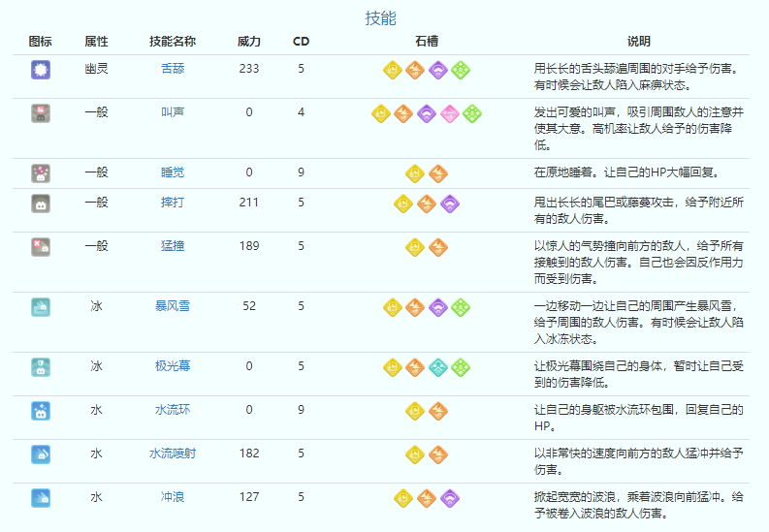The width and height of the screenshot is (769, 532).
Task: Click the 睡觉 skill icon
Action: pos(41,173)
